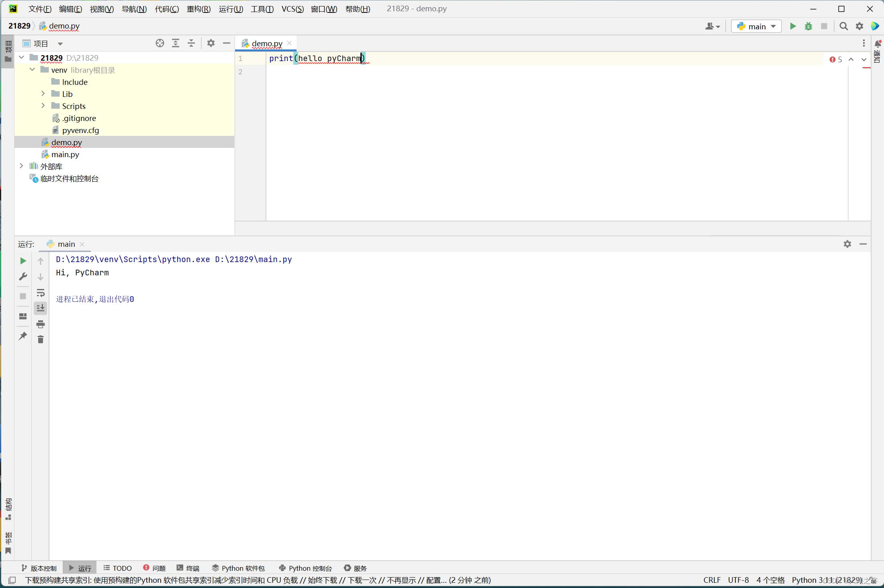
Task: Click red error stripe mark on editor scrollbar
Action: (866, 68)
